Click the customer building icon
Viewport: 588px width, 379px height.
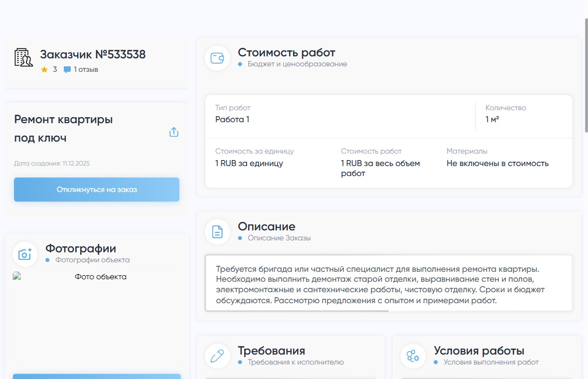point(23,57)
